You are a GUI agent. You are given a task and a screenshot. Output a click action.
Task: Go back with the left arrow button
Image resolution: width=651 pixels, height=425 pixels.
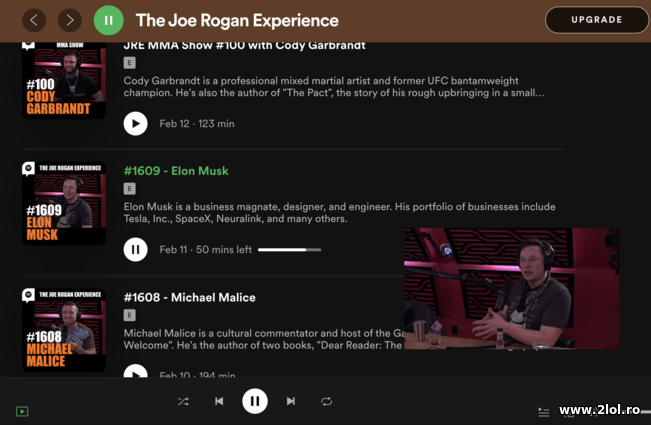[34, 20]
